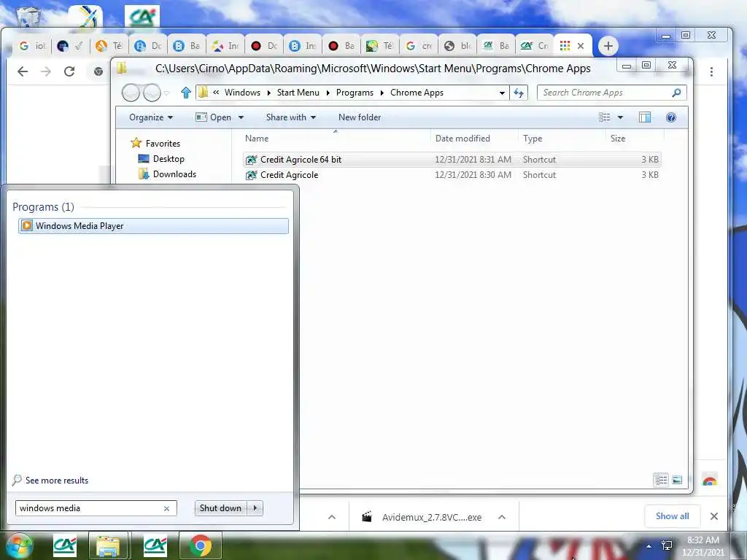
Task: Switch to the Google 'iot' tab
Action: (32, 46)
